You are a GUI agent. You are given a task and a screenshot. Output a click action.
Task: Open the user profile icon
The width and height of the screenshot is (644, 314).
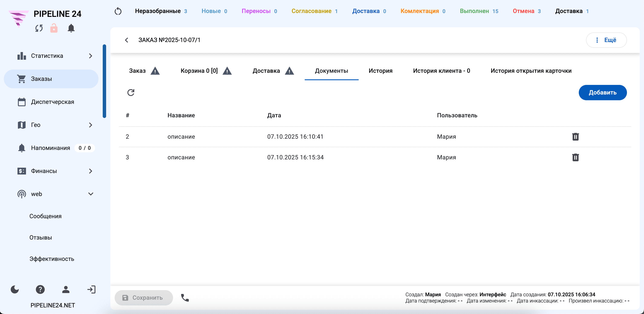click(66, 289)
